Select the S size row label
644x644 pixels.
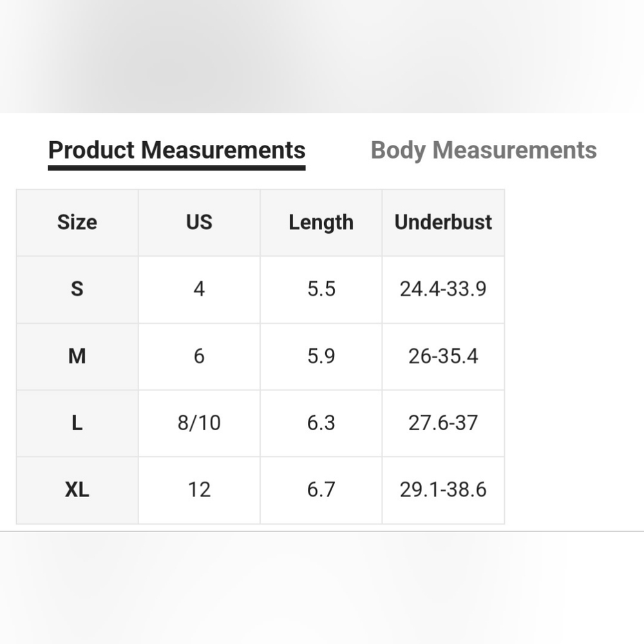click(77, 289)
